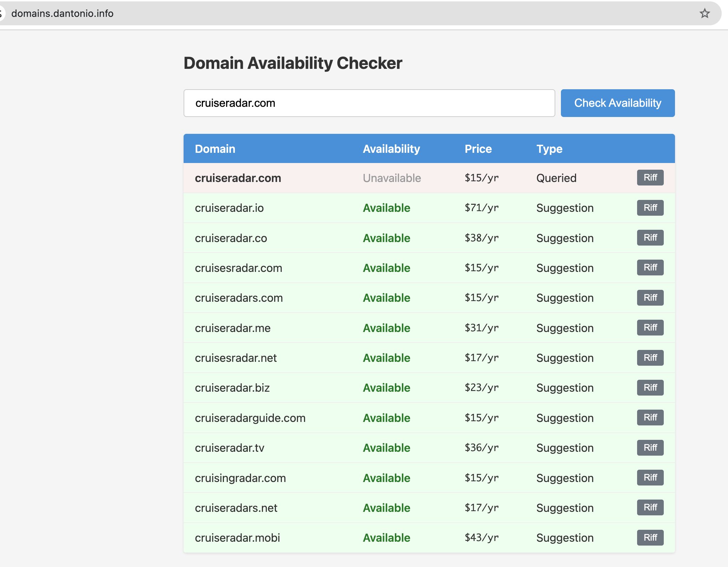The height and width of the screenshot is (567, 728).
Task: Click the Riff button for cruiseradar.biz
Action: coord(650,387)
